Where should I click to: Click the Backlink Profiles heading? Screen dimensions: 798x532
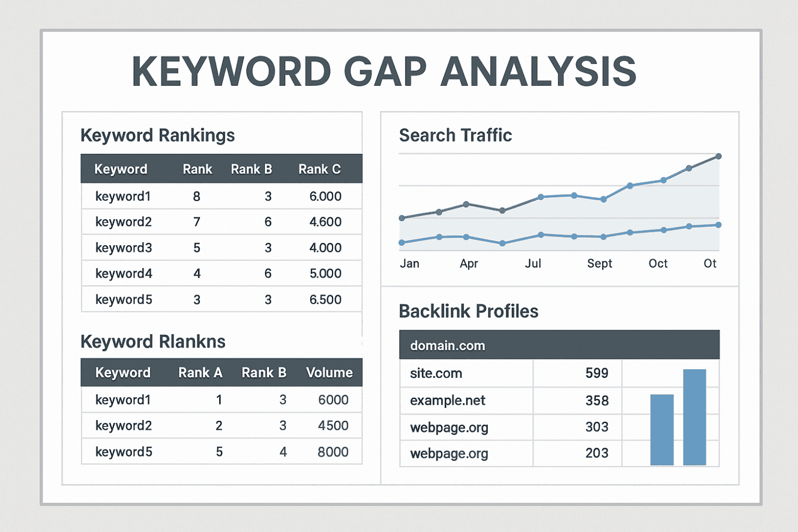coord(468,311)
